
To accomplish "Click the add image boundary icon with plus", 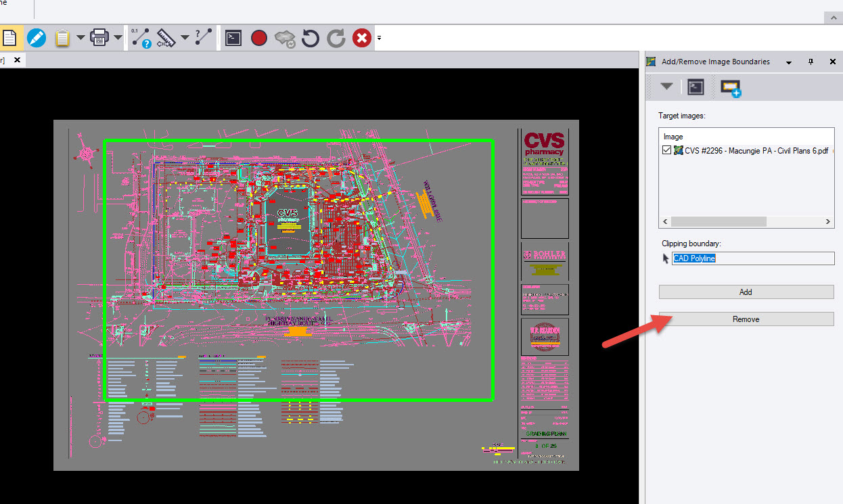I will coord(731,88).
